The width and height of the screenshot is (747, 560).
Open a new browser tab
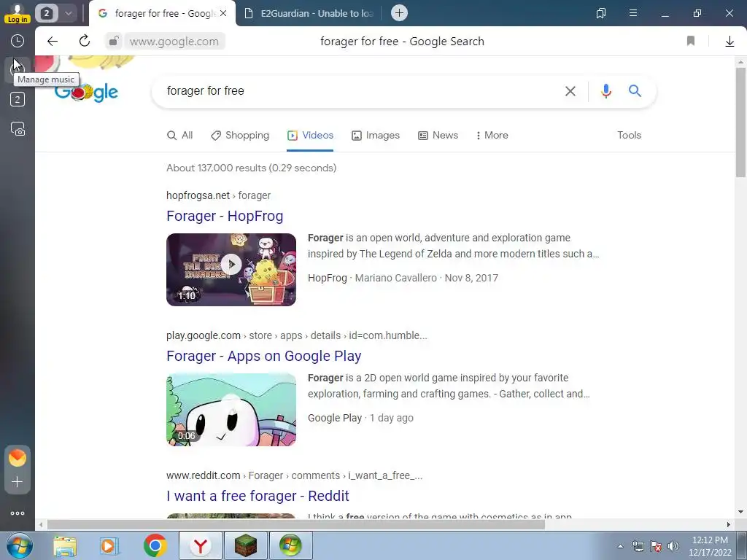(399, 13)
